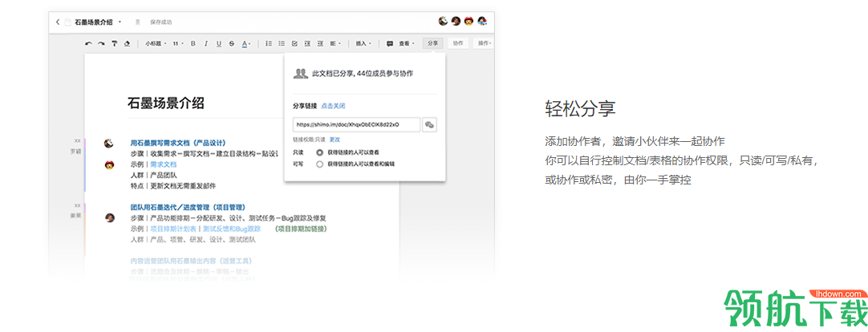Open the 测试反馈和Bug跟踪 link
Screen dimensions: 868x332
[x=231, y=229]
